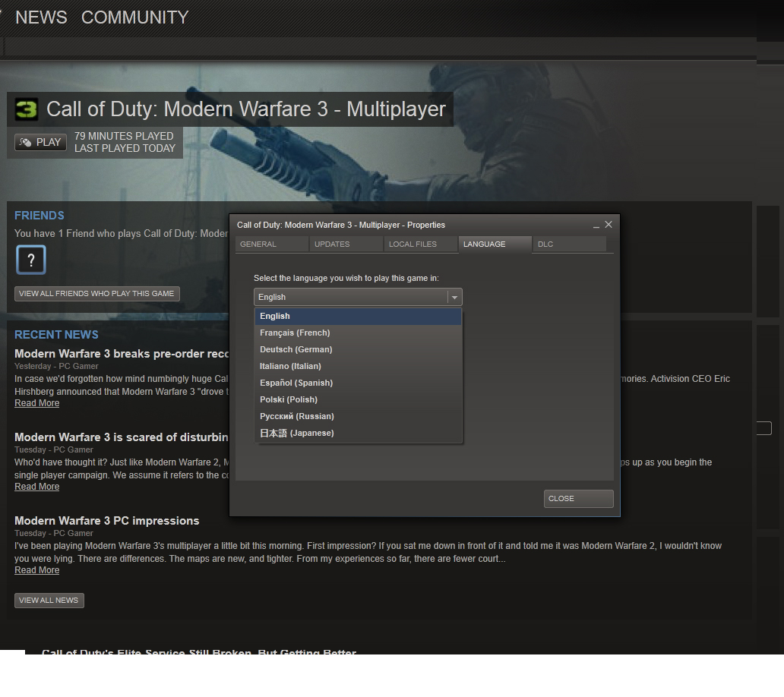Image resolution: width=784 pixels, height=697 pixels.
Task: Click the unknown friend avatar thumbnail
Action: pyautogui.click(x=31, y=260)
